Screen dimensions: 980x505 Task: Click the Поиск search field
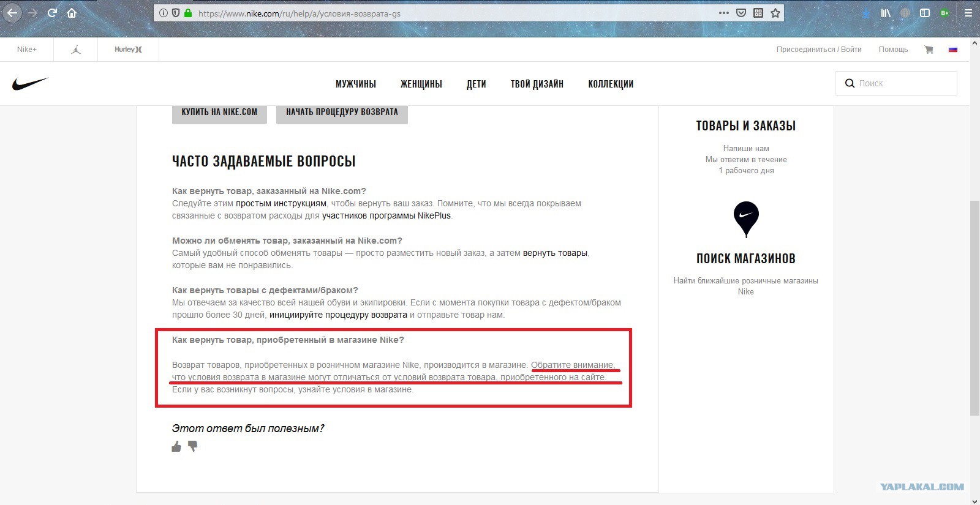click(x=896, y=83)
